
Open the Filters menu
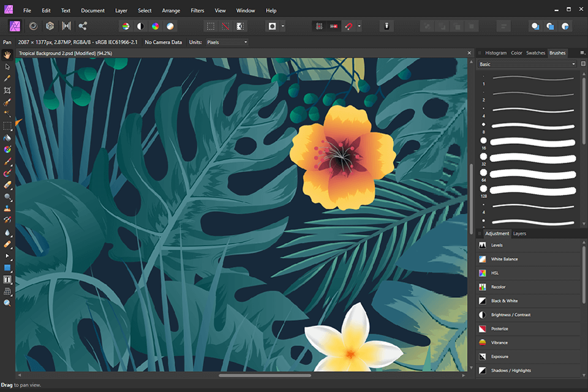(x=197, y=10)
